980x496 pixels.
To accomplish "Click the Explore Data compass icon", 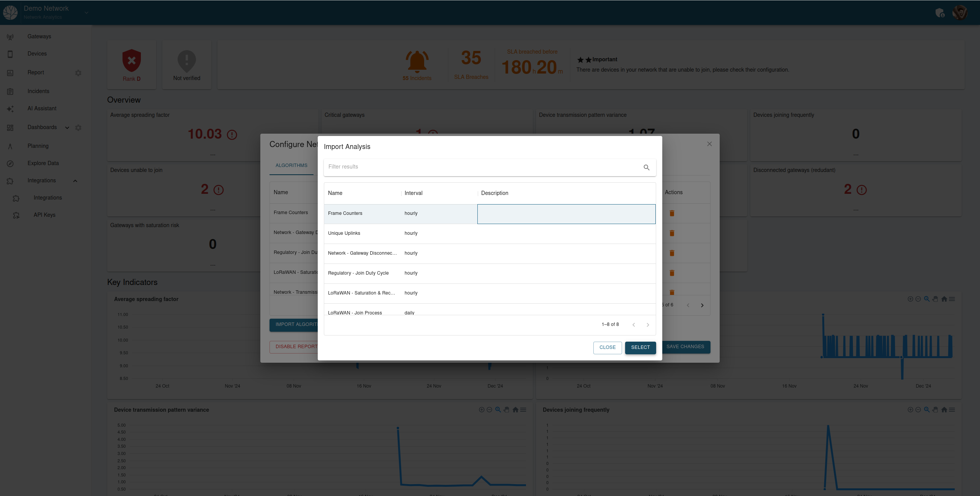I will click(x=10, y=164).
